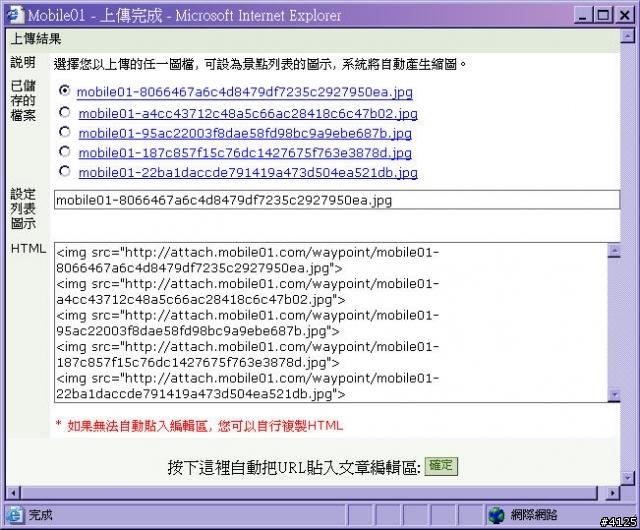Click HTML textarea scrollbar down arrow
The image size is (640, 530).
coord(613,395)
